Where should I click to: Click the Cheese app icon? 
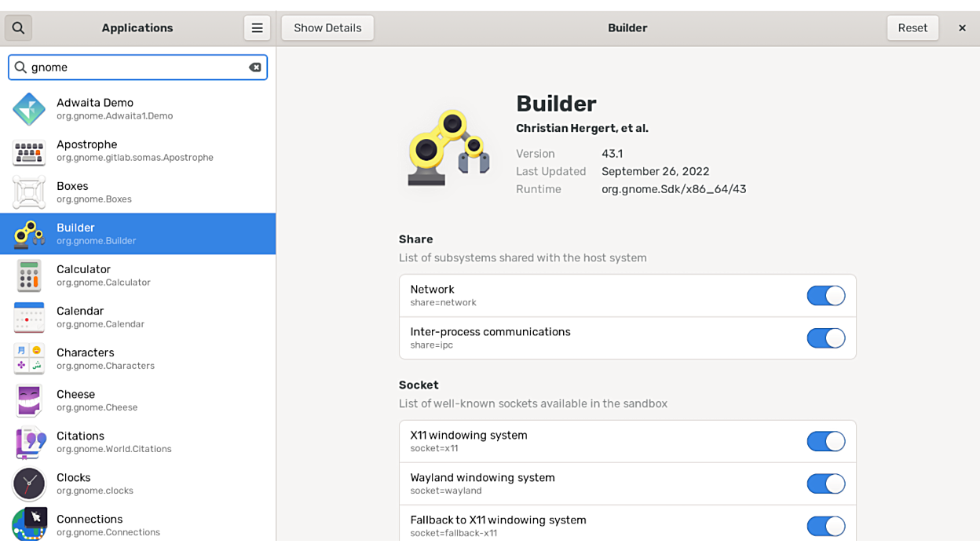pos(29,400)
